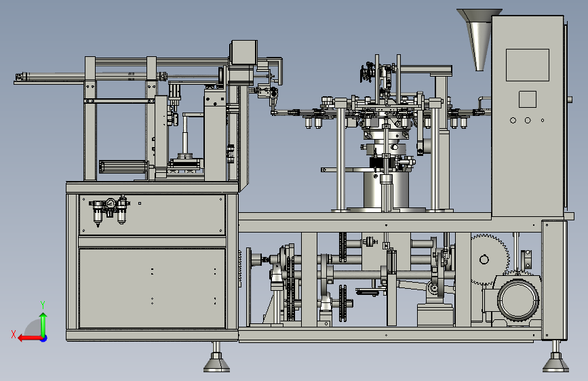Select the long horizontal pneumatic cylinder at top left

click(91, 77)
